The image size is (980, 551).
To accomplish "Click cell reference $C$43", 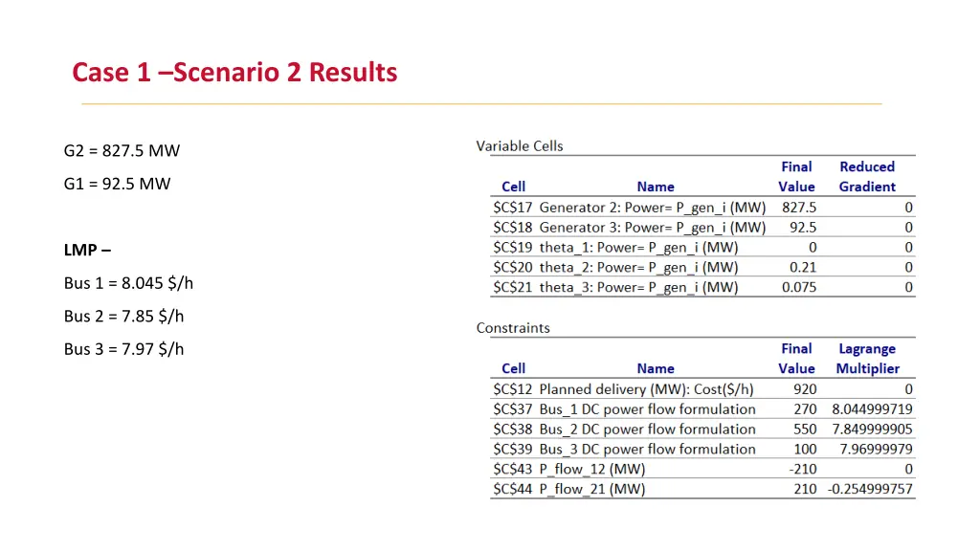I will tap(513, 469).
